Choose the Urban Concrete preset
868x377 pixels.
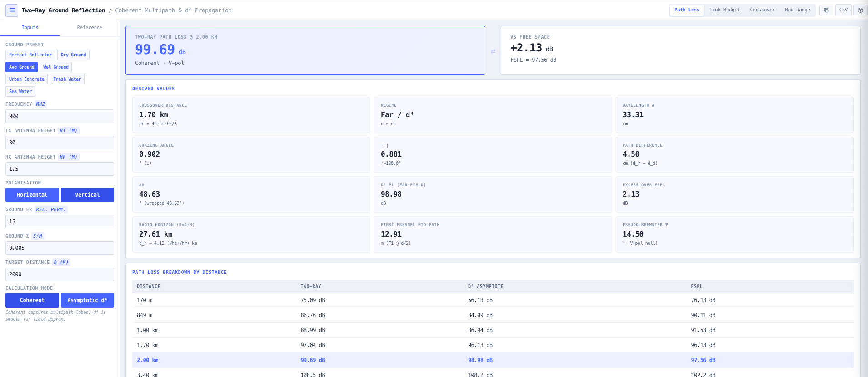26,79
